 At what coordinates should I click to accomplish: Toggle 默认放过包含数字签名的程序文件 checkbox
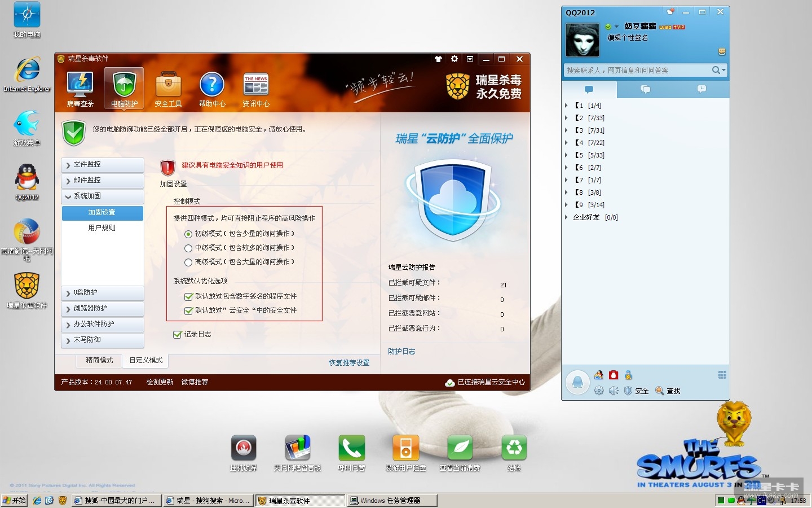click(x=189, y=296)
